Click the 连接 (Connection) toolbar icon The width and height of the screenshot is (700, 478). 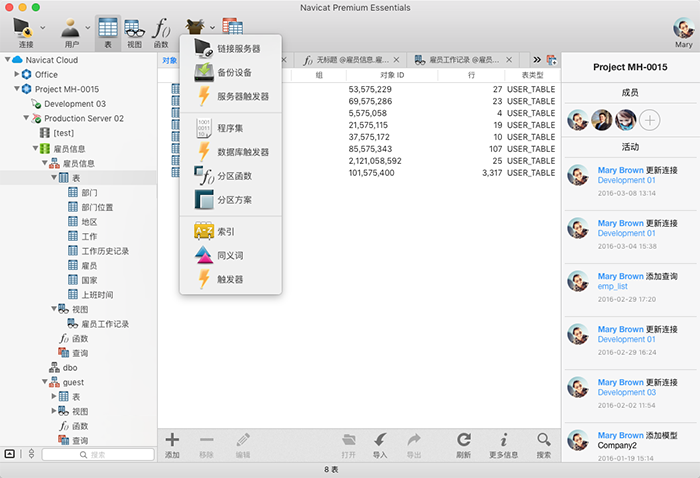coord(22,28)
